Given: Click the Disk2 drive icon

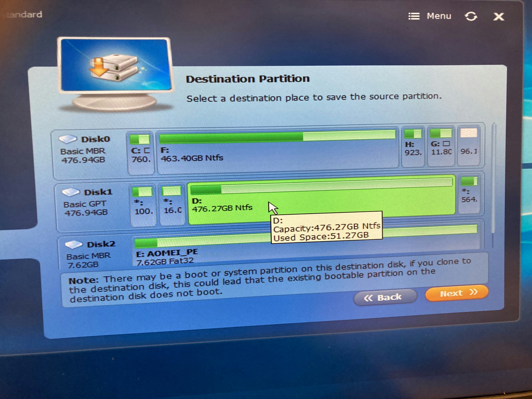Looking at the screenshot, I should pyautogui.click(x=73, y=245).
